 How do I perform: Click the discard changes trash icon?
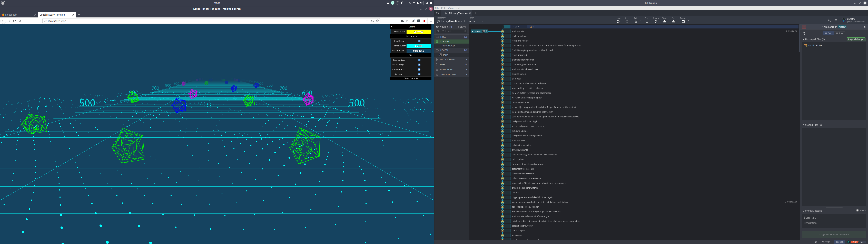(804, 27)
